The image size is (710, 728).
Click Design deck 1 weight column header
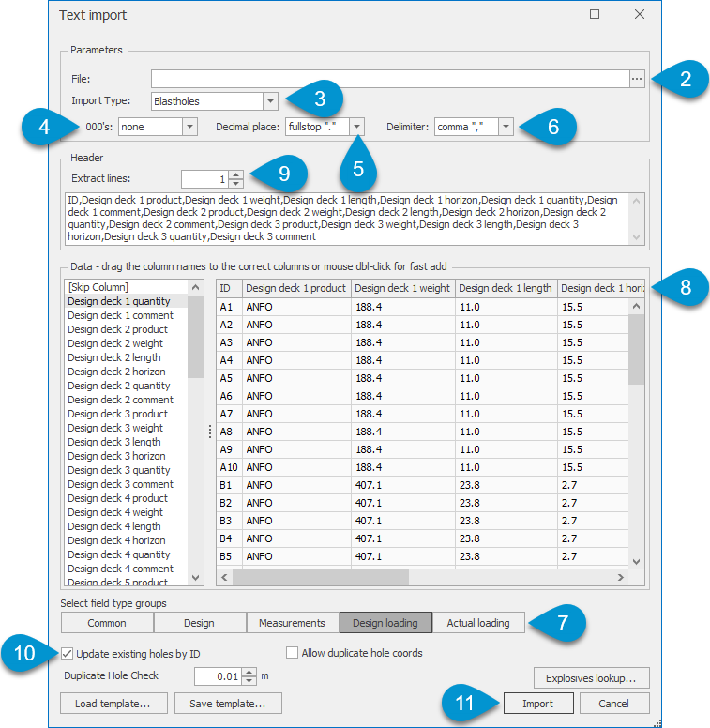[403, 288]
